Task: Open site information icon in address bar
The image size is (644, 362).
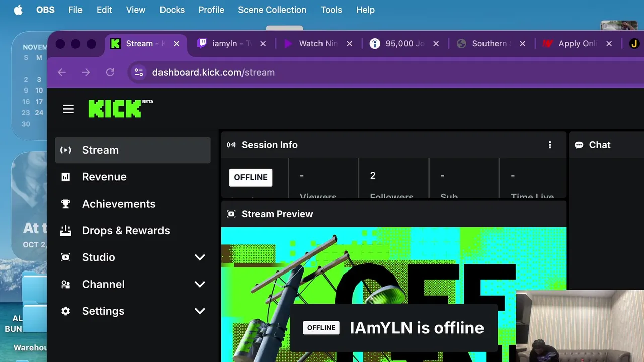Action: click(x=139, y=72)
